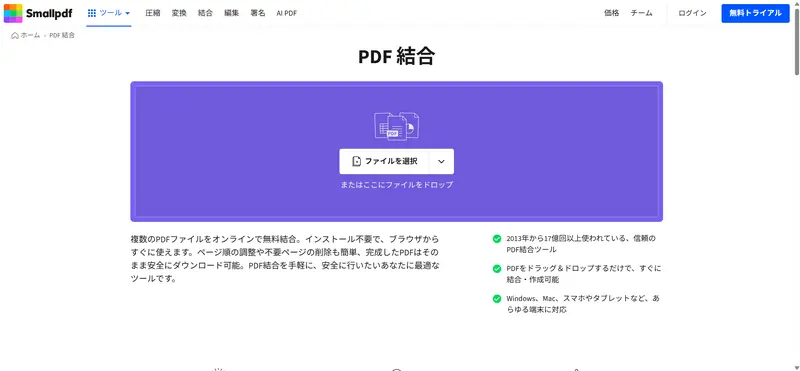Click the ファイルを選択 button
The width and height of the screenshot is (800, 371).
click(384, 161)
